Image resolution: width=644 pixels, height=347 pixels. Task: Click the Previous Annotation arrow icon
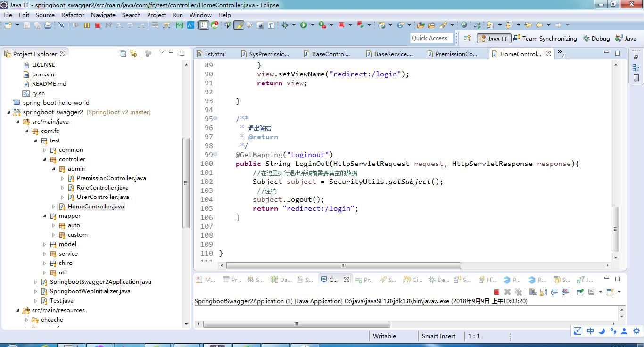coord(508,25)
